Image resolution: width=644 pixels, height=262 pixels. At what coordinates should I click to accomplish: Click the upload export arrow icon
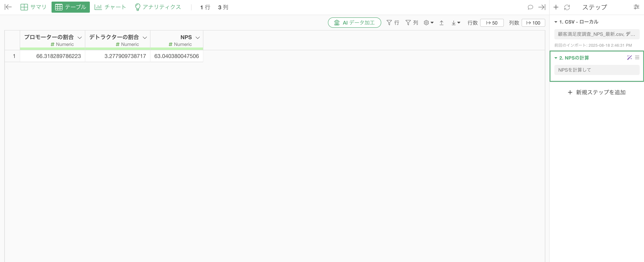[441, 23]
